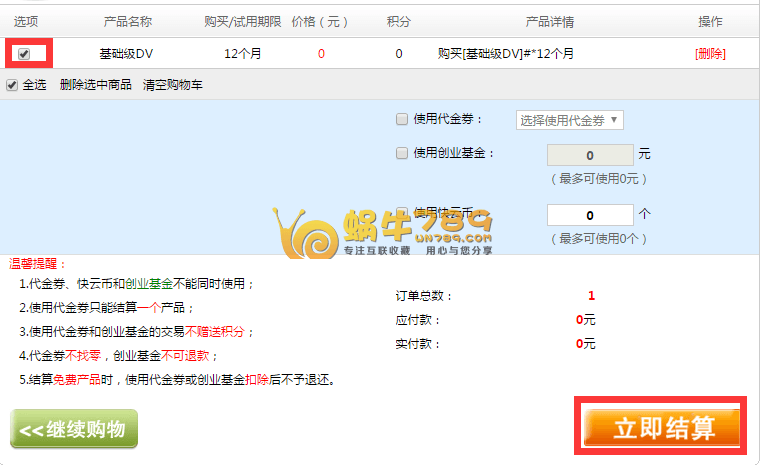
Task: Click 清空购物车 to empty the cart
Action: click(x=172, y=85)
